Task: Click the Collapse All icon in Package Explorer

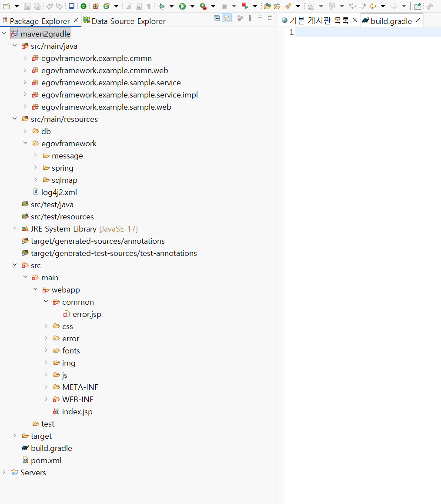Action: [217, 18]
